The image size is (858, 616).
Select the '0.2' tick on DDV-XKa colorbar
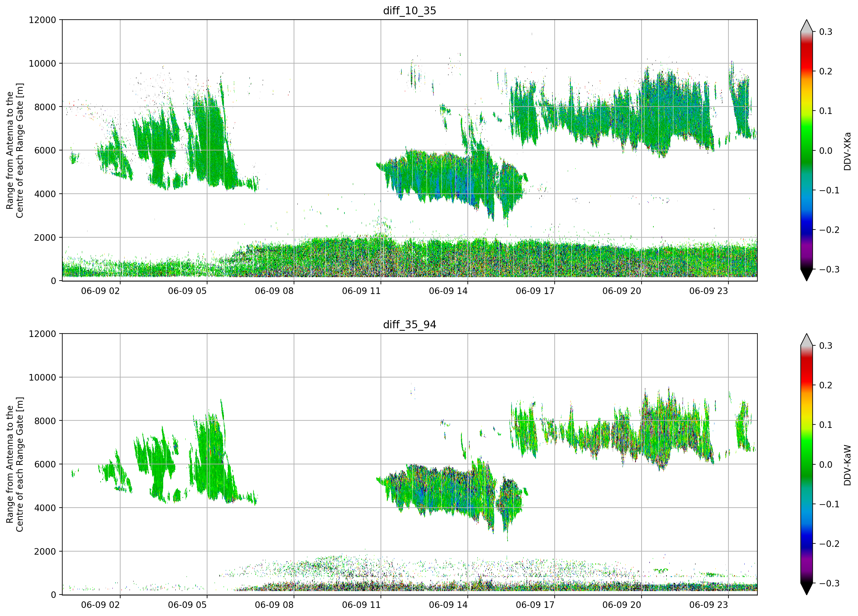click(x=826, y=72)
